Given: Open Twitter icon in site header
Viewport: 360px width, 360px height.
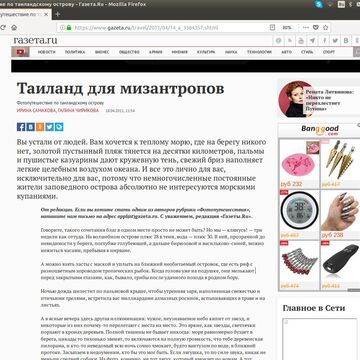Looking at the screenshot, I should [335, 41].
